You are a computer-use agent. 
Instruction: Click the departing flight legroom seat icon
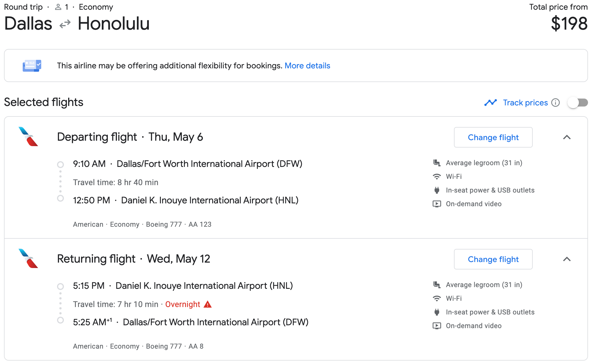click(x=437, y=163)
